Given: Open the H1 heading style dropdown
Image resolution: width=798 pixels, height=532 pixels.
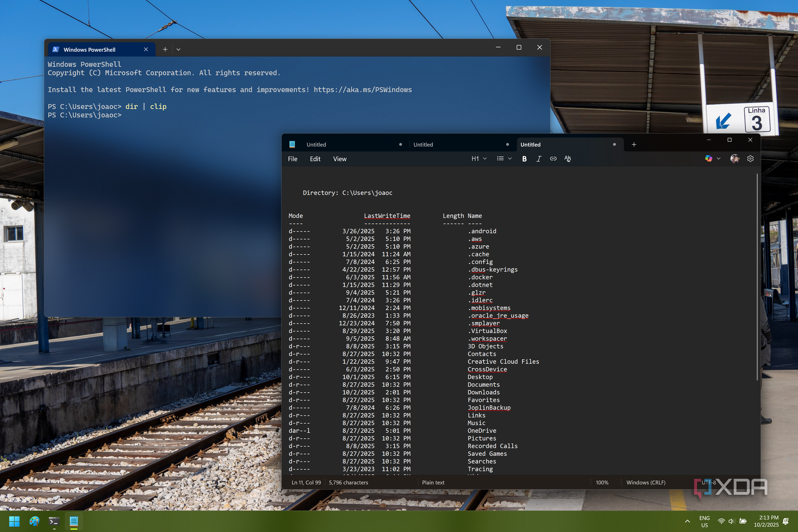Looking at the screenshot, I should click(x=479, y=159).
